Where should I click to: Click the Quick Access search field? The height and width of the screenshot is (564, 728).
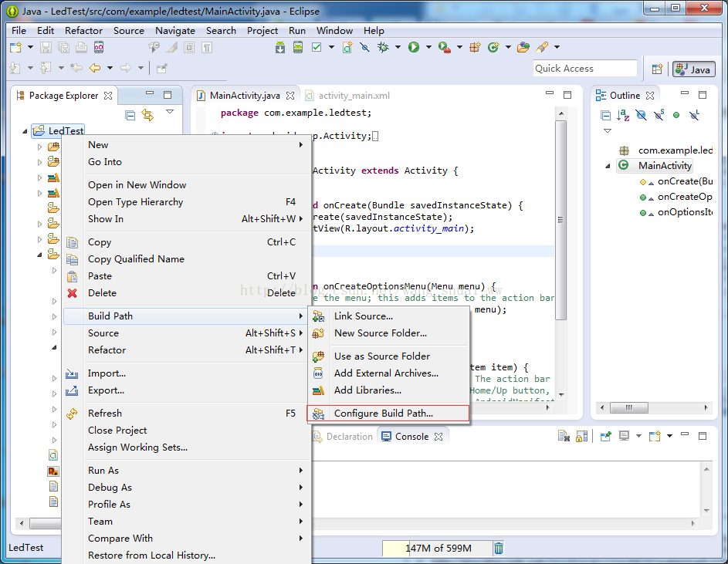[x=584, y=68]
